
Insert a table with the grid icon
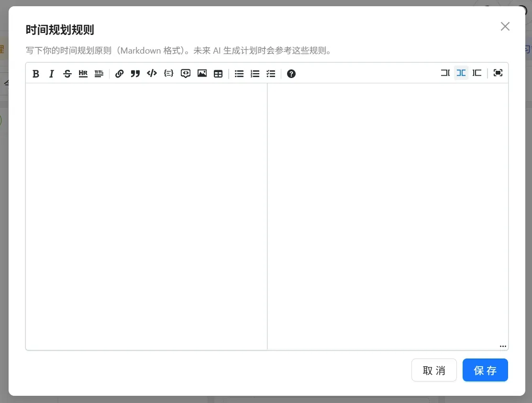click(x=218, y=74)
